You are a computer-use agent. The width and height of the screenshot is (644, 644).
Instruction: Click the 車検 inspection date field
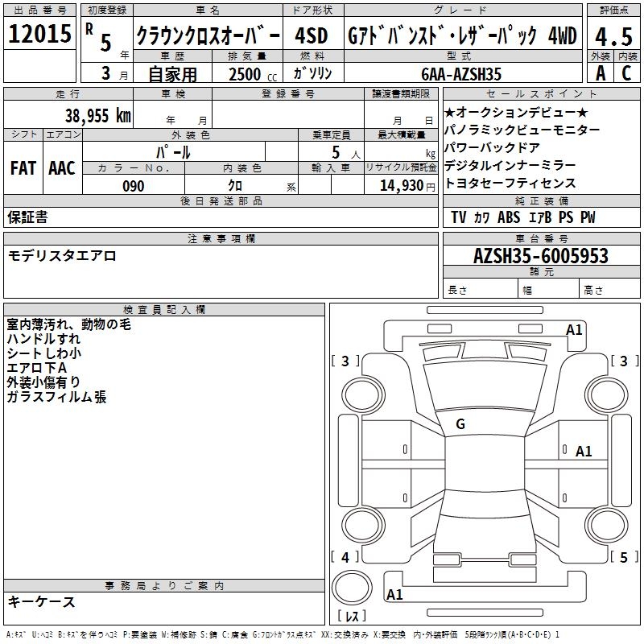coord(172,114)
